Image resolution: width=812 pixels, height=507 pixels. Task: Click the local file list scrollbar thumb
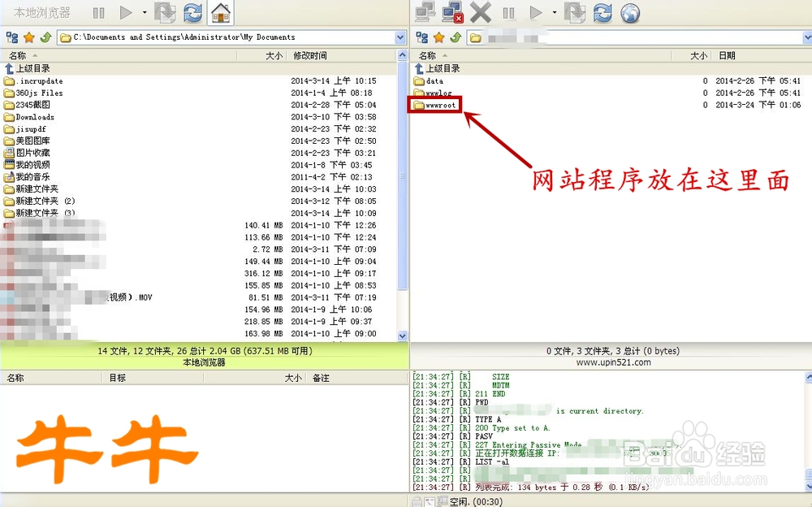coord(403,175)
